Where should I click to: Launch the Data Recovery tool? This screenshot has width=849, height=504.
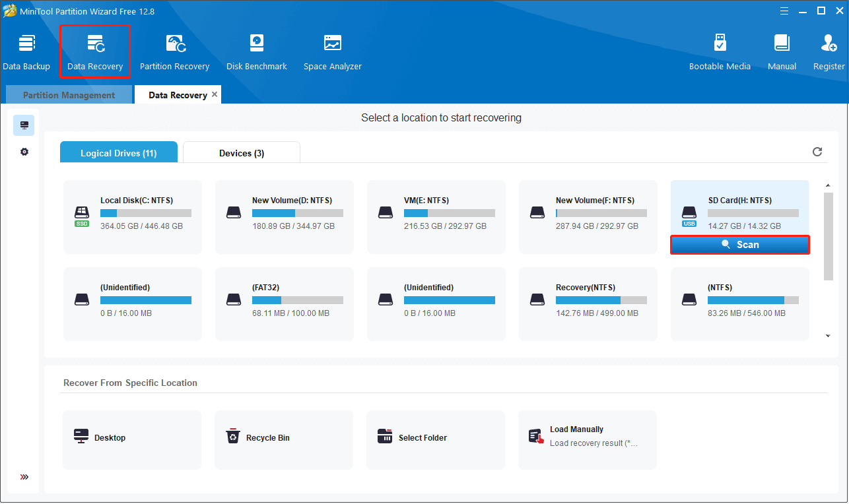tap(95, 51)
